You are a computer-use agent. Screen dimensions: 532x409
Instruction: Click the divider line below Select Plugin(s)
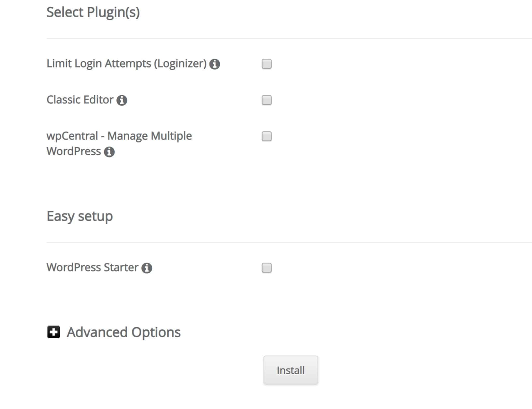pyautogui.click(x=286, y=38)
